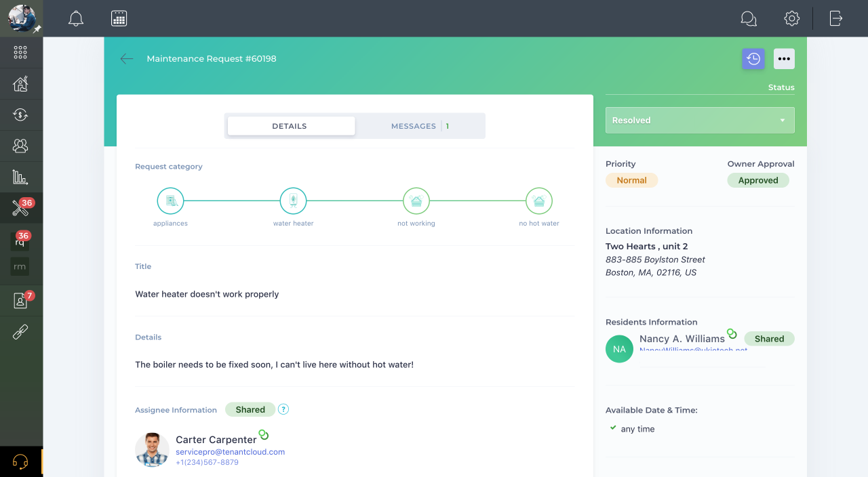Expand the three-dot actions menu
The width and height of the screenshot is (868, 477).
(x=784, y=58)
